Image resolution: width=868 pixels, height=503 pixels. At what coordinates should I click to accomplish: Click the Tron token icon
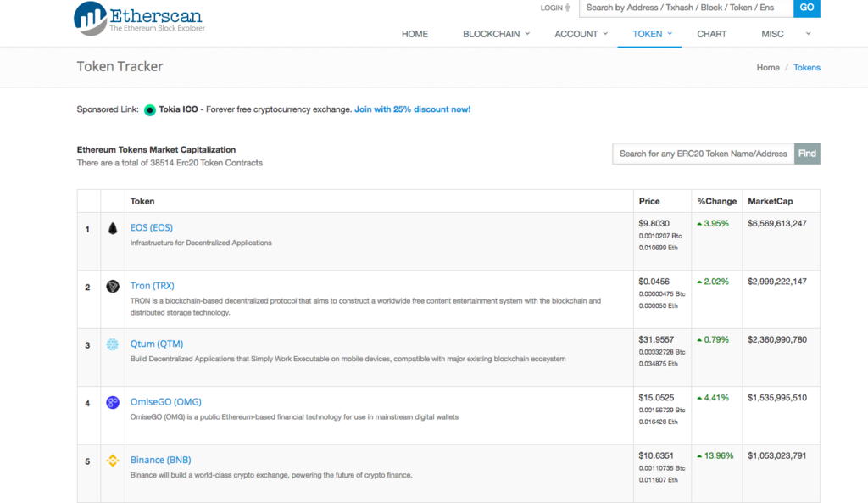coord(113,287)
